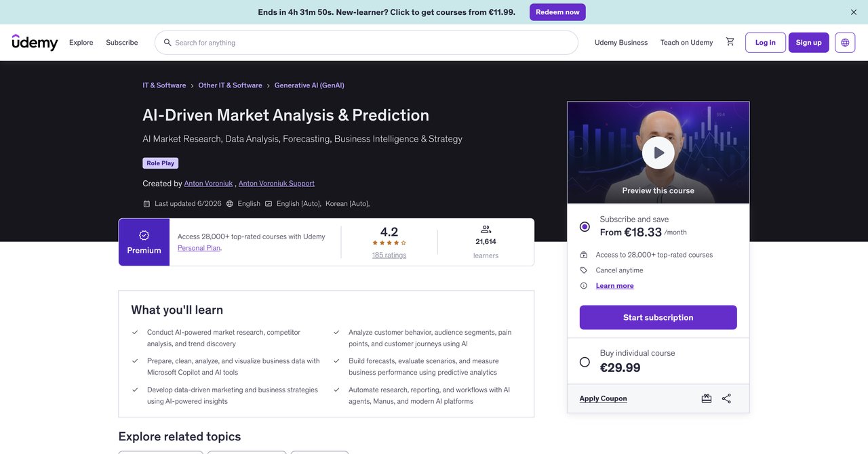Open Anton Voroniuk Support profile
Image resolution: width=868 pixels, height=454 pixels.
[277, 184]
